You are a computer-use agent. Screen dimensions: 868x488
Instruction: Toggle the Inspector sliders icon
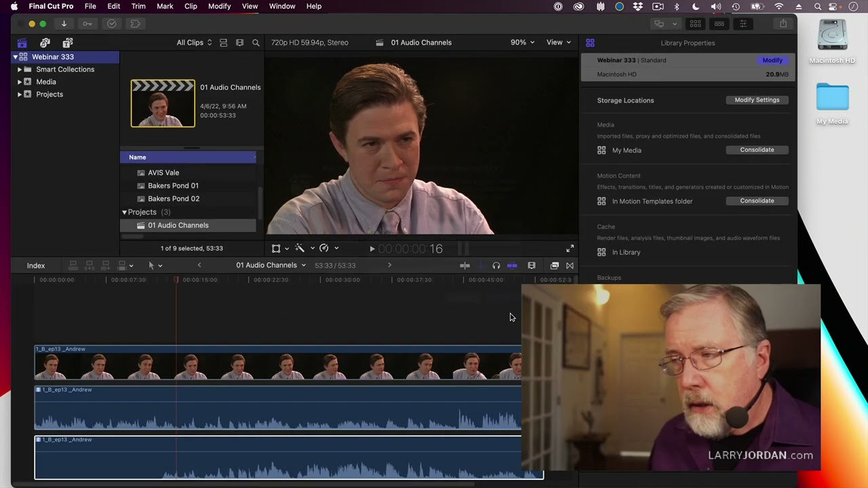click(743, 24)
